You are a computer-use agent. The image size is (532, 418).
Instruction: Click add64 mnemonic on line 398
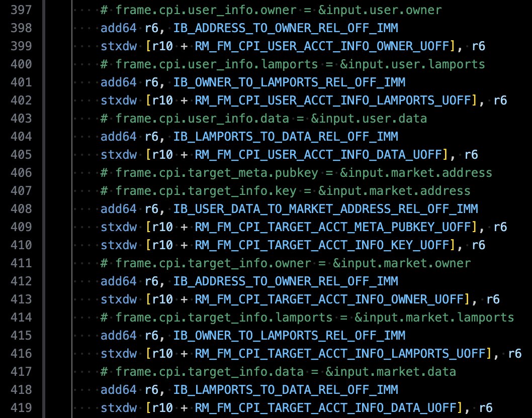pyautogui.click(x=119, y=28)
